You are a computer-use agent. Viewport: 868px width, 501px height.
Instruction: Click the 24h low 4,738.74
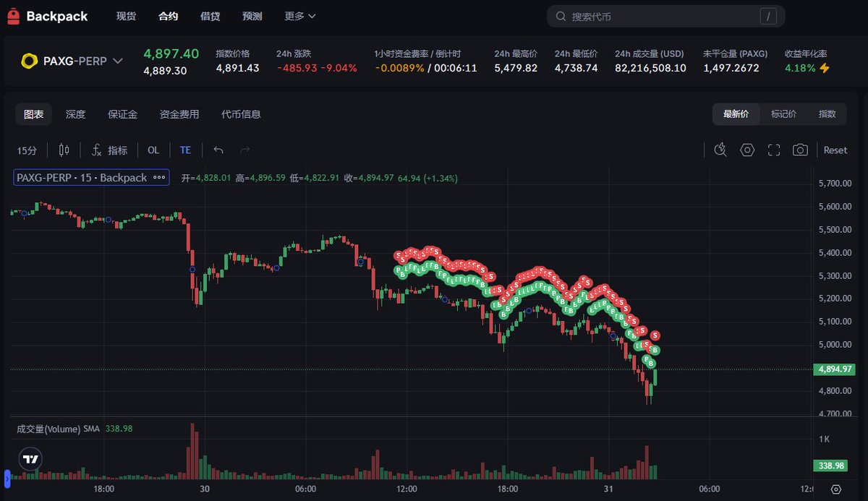pos(576,68)
